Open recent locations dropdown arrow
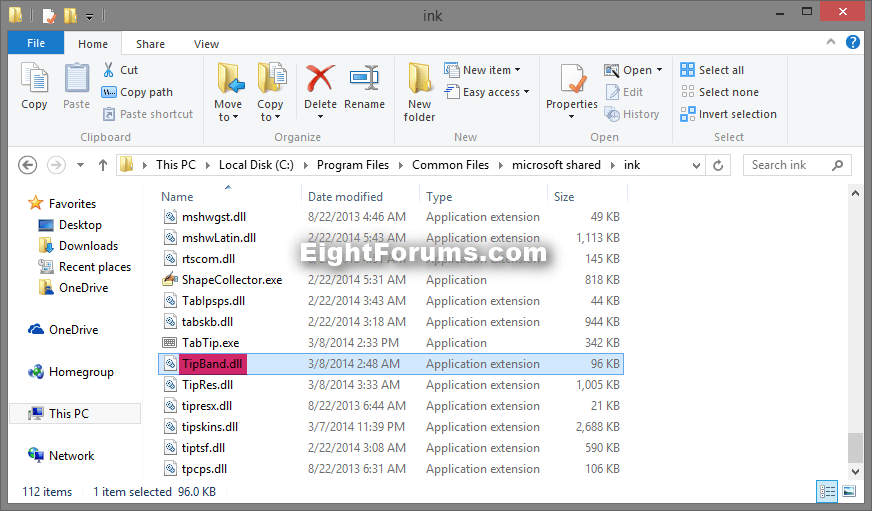The width and height of the screenshot is (872, 511). (x=81, y=165)
